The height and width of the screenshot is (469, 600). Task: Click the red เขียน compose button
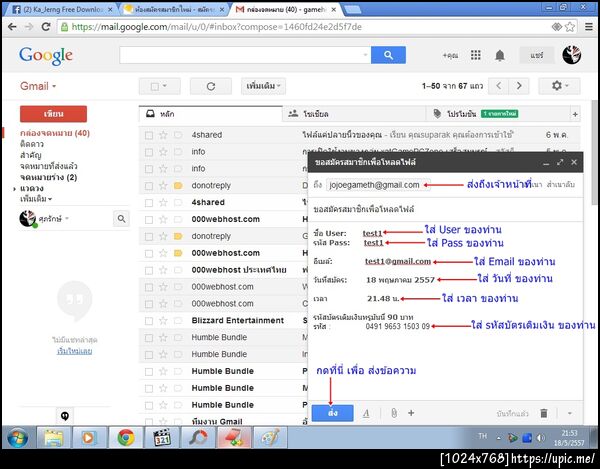(x=53, y=114)
